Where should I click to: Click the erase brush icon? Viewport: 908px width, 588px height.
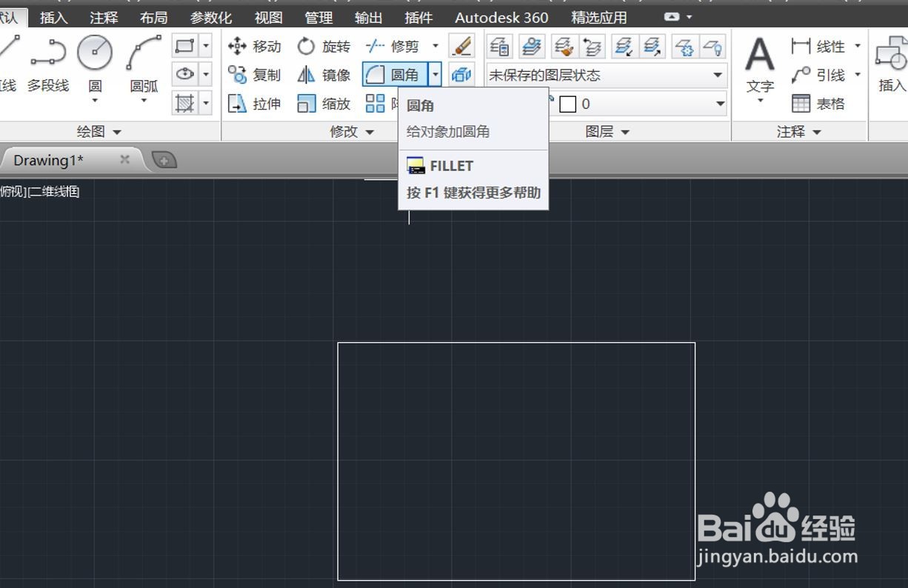(461, 47)
